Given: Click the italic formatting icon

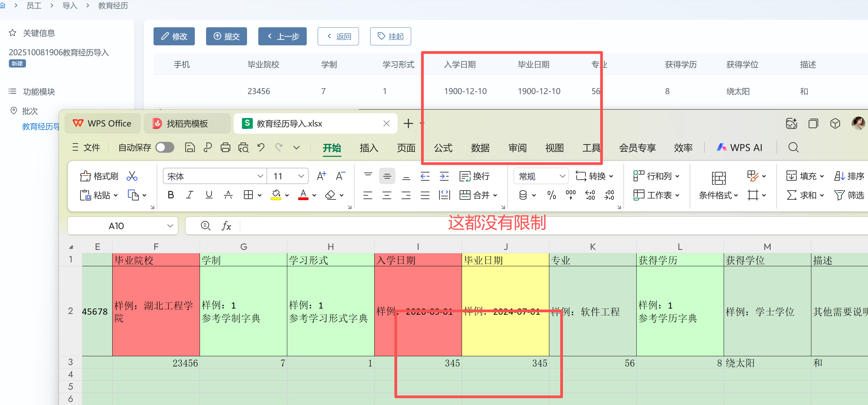Looking at the screenshot, I should click(x=190, y=195).
